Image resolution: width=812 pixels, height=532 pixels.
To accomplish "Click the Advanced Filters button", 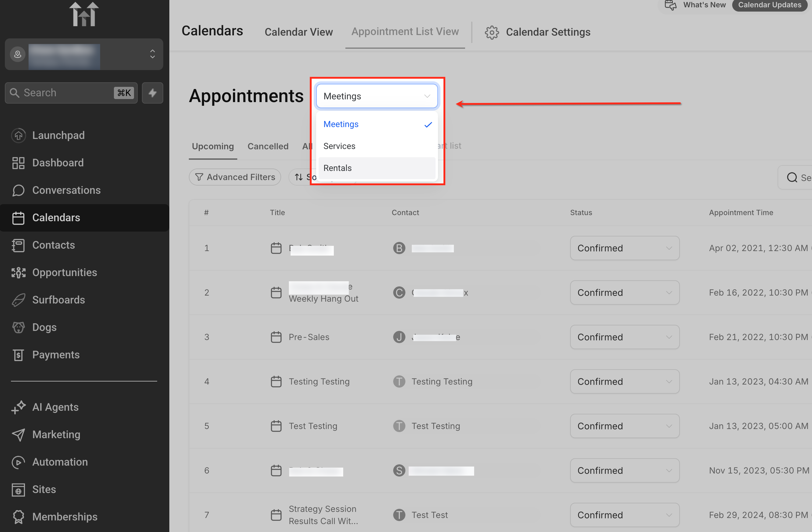I will [235, 177].
